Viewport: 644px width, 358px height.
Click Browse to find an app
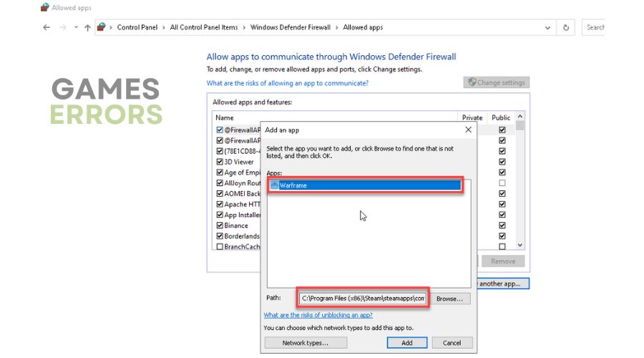pos(449,299)
